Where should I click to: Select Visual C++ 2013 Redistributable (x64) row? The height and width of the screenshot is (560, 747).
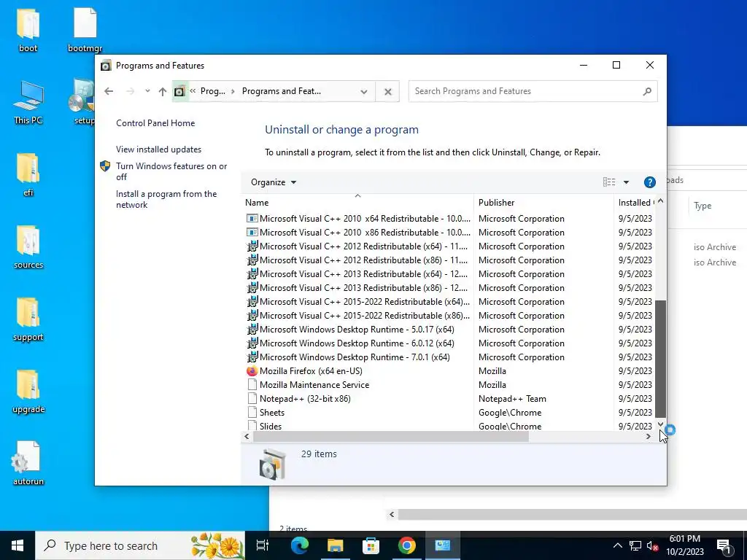point(357,274)
